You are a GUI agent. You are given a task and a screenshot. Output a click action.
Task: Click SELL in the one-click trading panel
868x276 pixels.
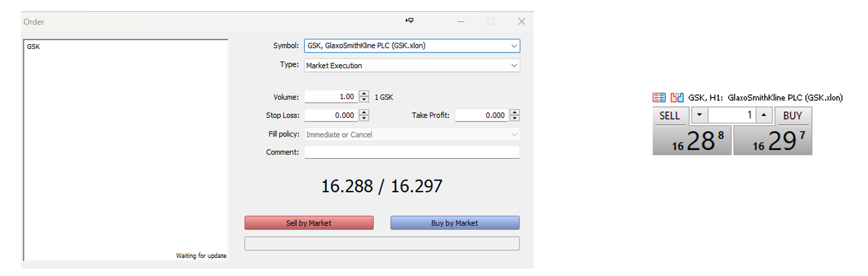(x=670, y=116)
